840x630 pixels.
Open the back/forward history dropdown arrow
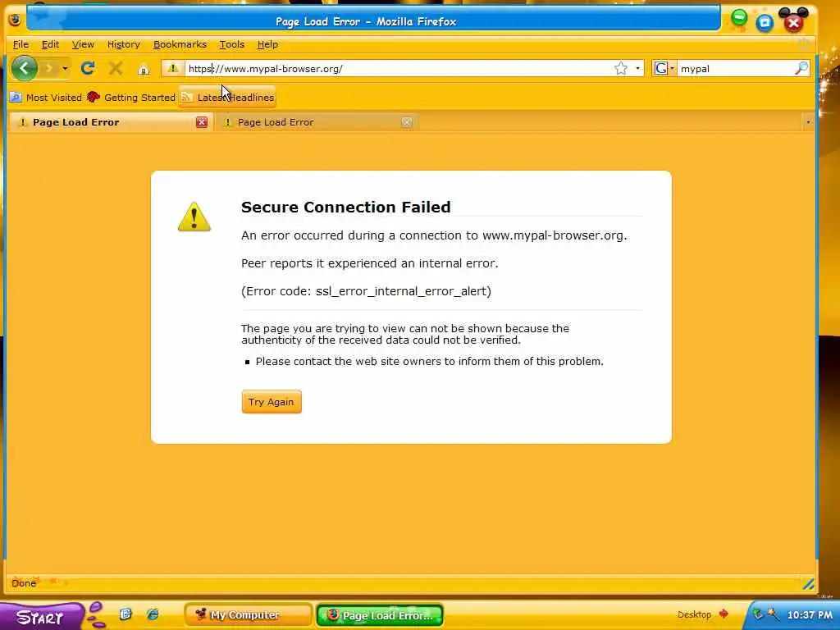(65, 69)
